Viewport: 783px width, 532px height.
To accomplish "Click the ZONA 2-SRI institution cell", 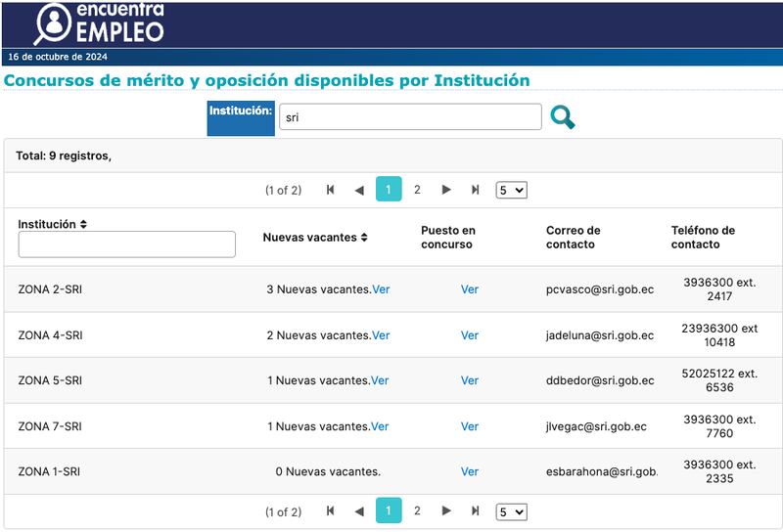I will [50, 289].
